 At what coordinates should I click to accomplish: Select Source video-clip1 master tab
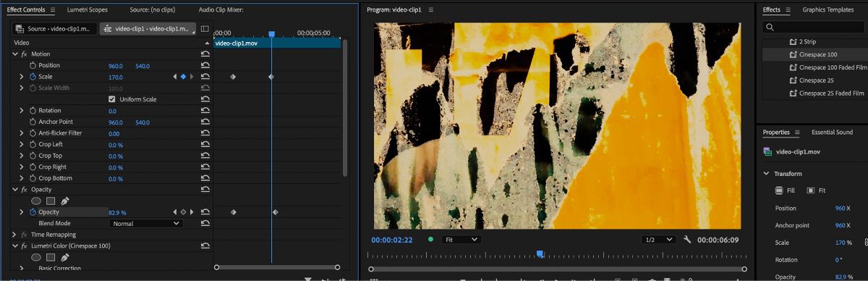pyautogui.click(x=54, y=29)
